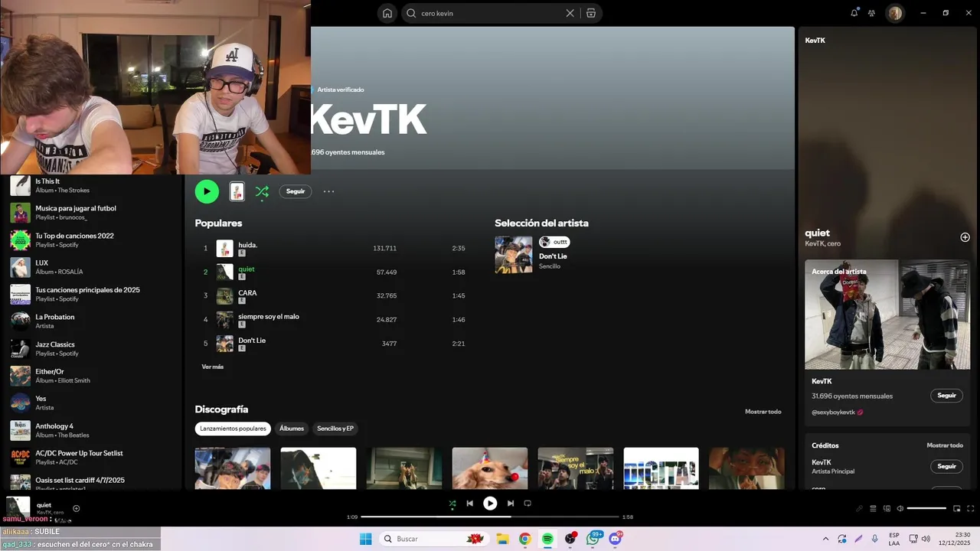Viewport: 980px width, 551px height.
Task: Skip to the next track
Action: pyautogui.click(x=510, y=504)
